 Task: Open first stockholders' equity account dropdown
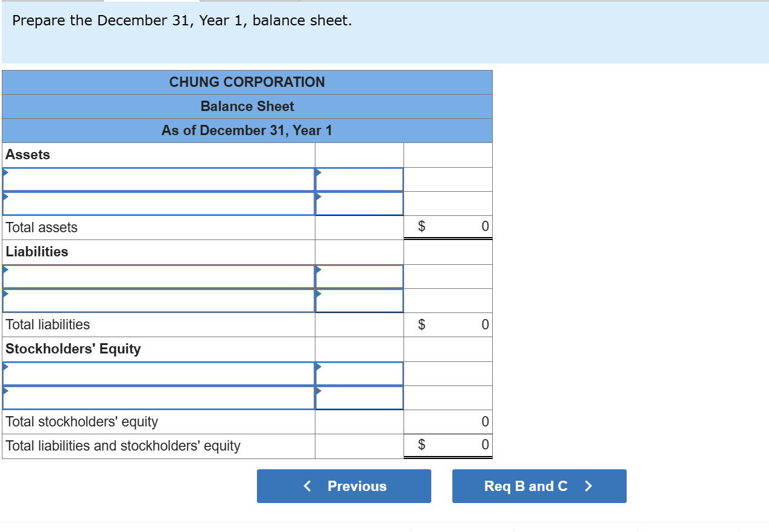[x=159, y=374]
